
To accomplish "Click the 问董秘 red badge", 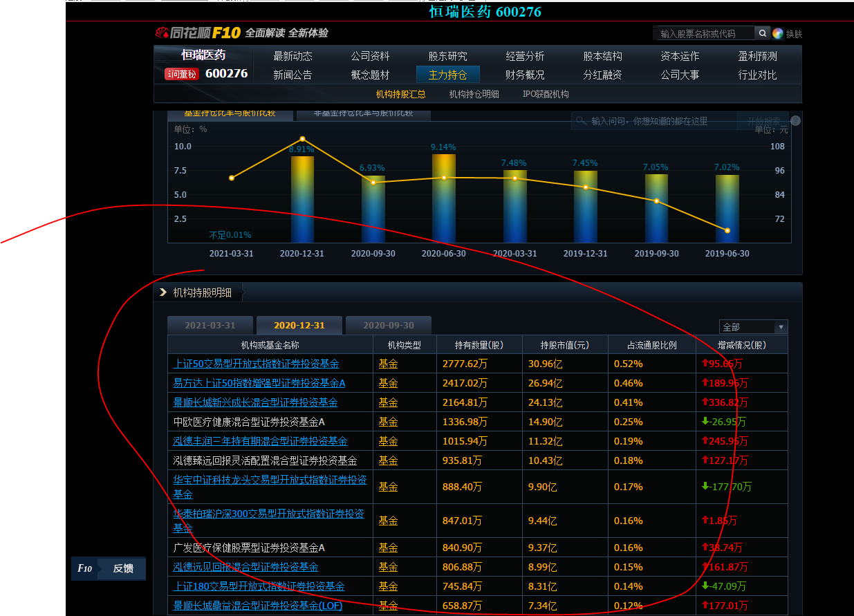I will click(181, 74).
